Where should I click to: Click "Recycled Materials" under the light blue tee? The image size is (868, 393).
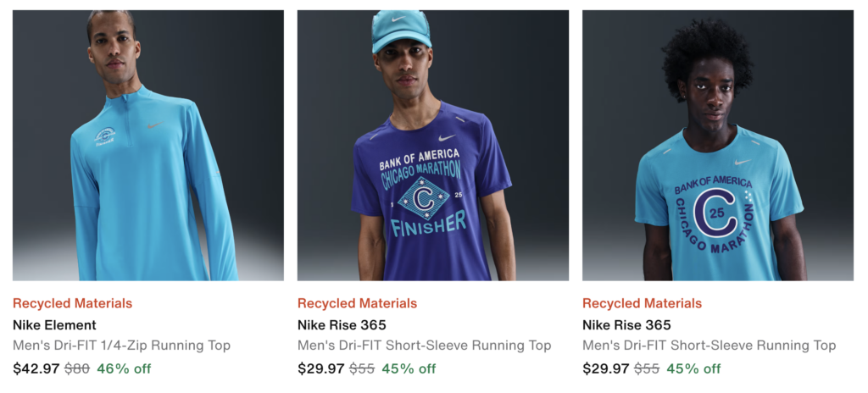click(x=642, y=303)
